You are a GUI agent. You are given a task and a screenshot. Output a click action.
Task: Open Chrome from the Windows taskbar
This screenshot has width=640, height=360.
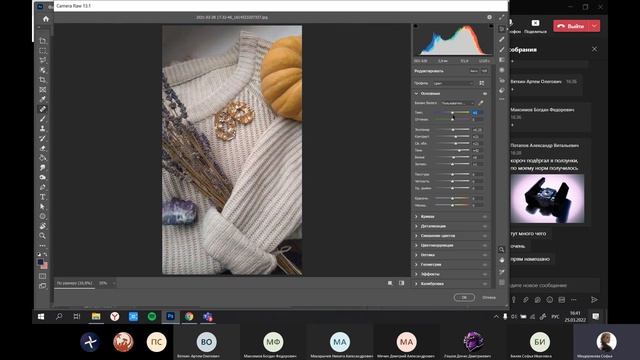[x=189, y=316]
